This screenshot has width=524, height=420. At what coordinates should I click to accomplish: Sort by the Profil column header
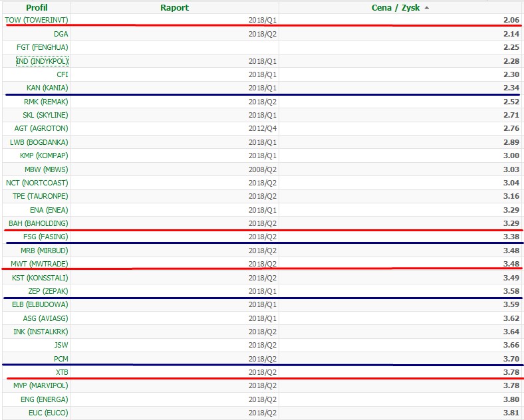point(37,8)
